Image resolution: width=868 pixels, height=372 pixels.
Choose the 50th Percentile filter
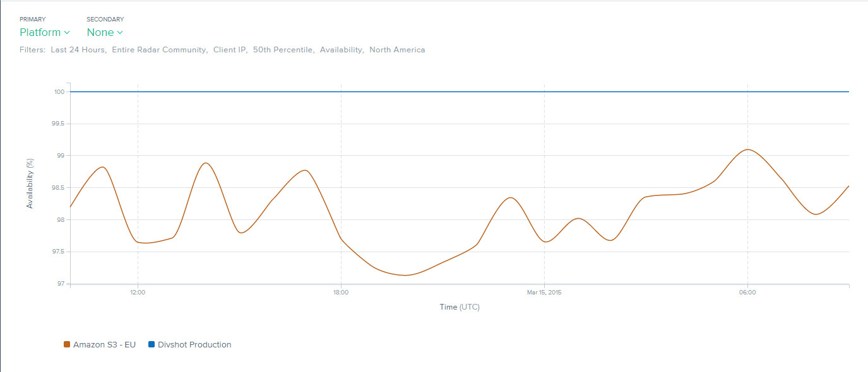tap(283, 50)
